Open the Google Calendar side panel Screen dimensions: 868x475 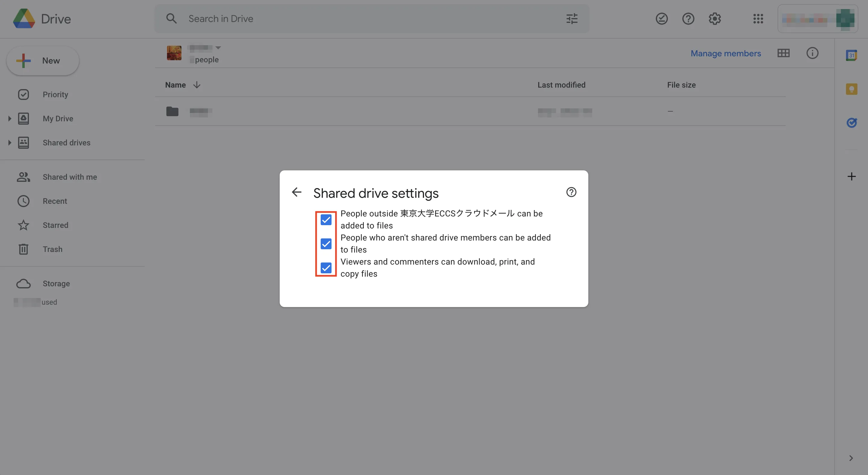click(x=851, y=55)
